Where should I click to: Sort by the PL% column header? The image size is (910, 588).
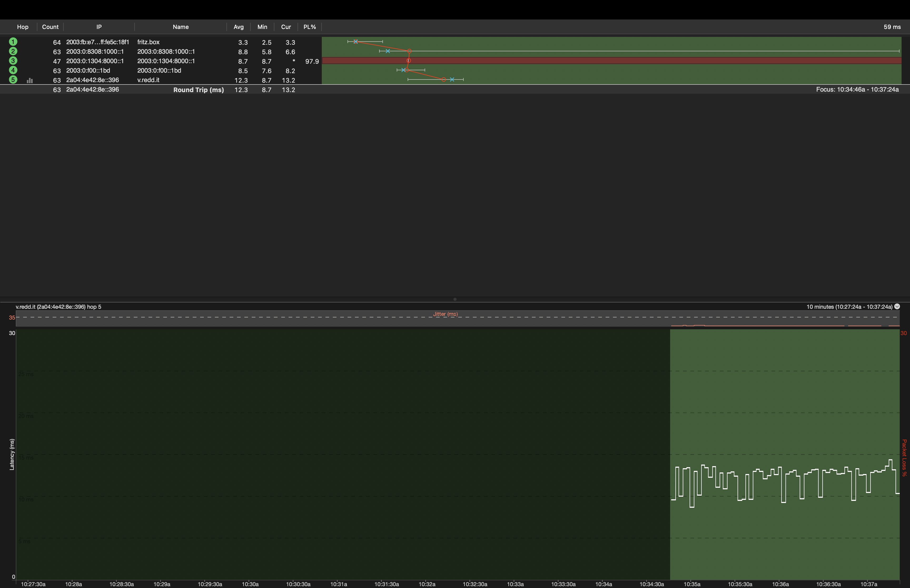coord(309,27)
